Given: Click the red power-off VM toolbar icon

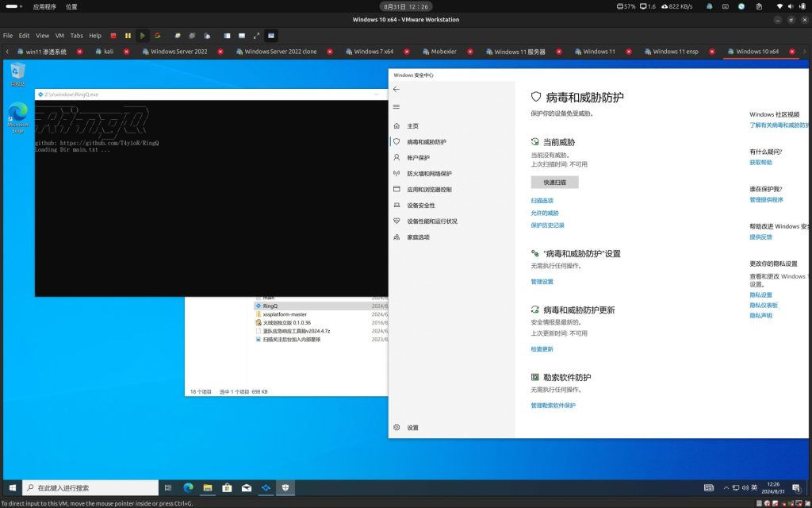Looking at the screenshot, I should pos(113,36).
